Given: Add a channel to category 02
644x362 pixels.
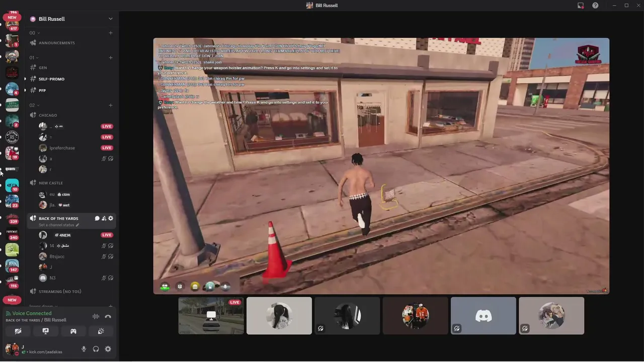Looking at the screenshot, I should point(111,105).
